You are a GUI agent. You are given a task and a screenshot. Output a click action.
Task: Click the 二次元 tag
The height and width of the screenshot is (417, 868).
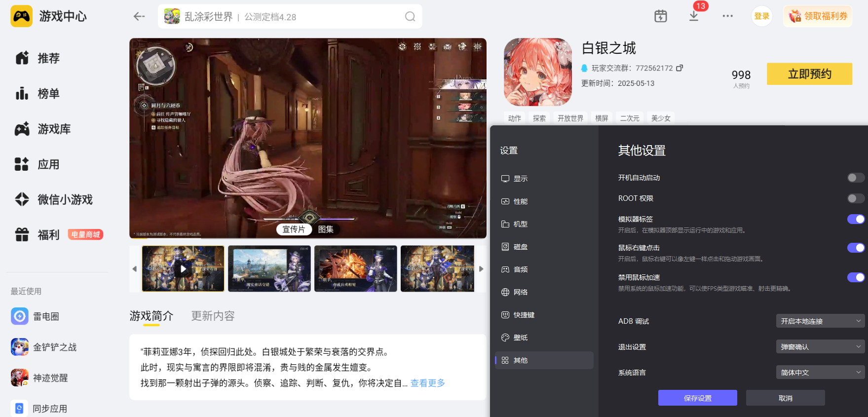630,118
